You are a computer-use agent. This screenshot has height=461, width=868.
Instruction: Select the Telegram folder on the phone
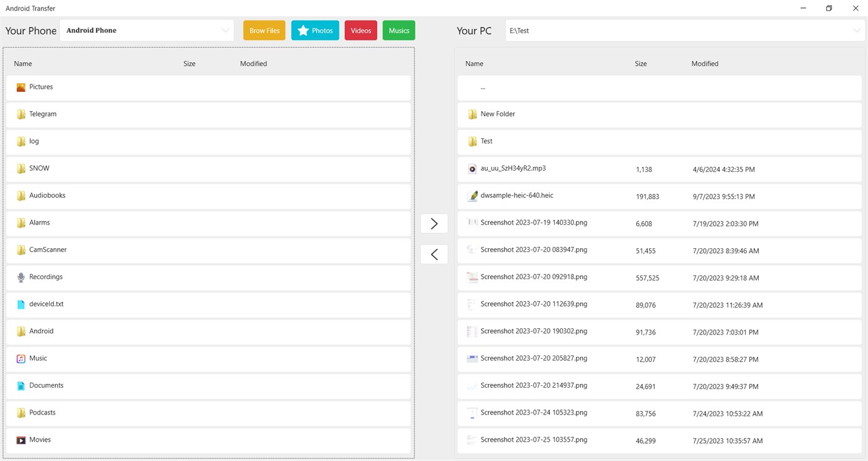click(208, 115)
